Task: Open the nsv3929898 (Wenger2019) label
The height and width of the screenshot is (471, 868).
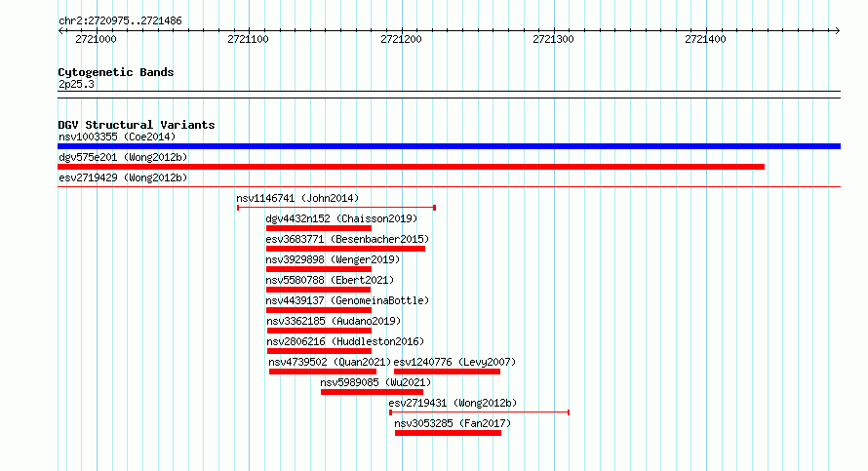Action: coord(333,259)
